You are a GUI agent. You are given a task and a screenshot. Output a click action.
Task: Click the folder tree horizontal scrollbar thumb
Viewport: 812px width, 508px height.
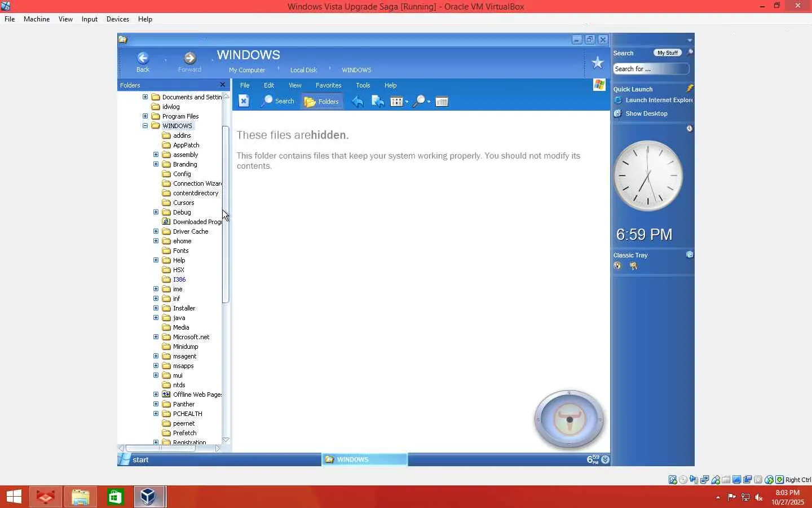160,448
